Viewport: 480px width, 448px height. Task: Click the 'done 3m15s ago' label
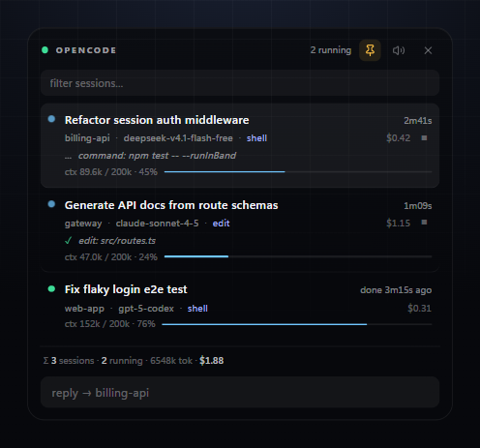point(396,290)
